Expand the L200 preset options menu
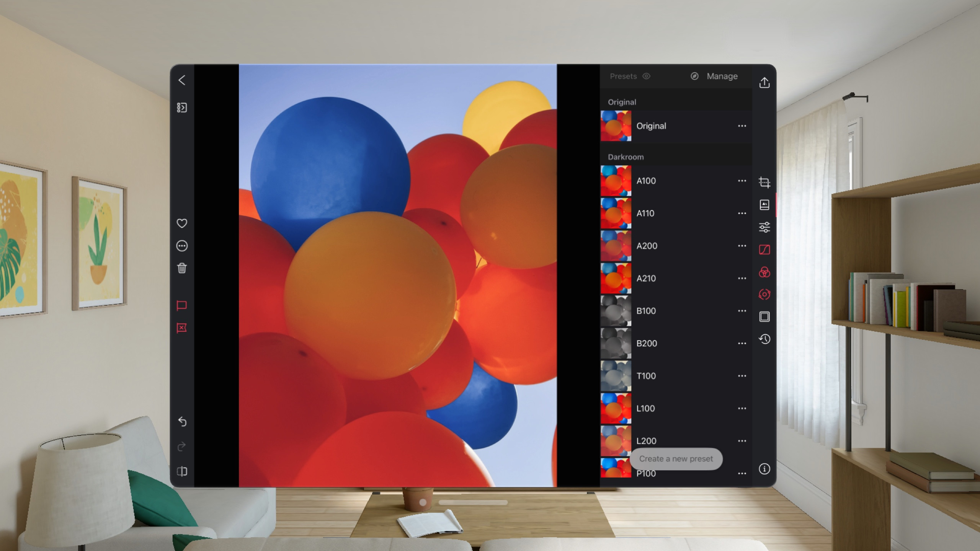980x551 pixels. [x=742, y=441]
